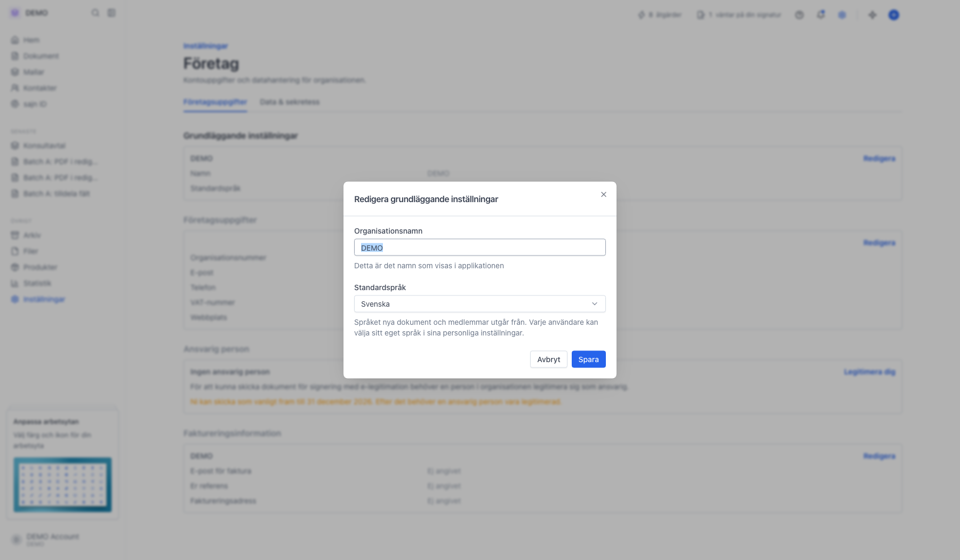Click the clock history icon in top bar

tap(799, 15)
